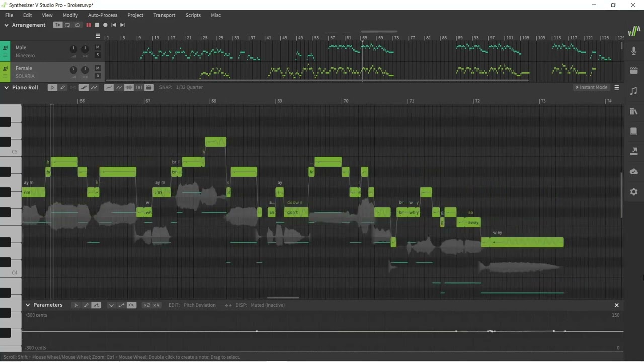
Task: Open the Auto-Process menu
Action: click(103, 15)
